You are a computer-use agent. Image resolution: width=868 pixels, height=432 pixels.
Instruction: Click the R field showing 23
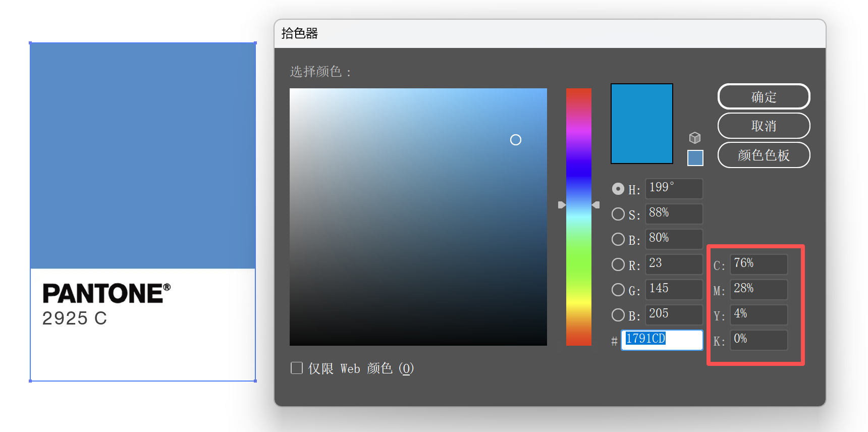(674, 264)
